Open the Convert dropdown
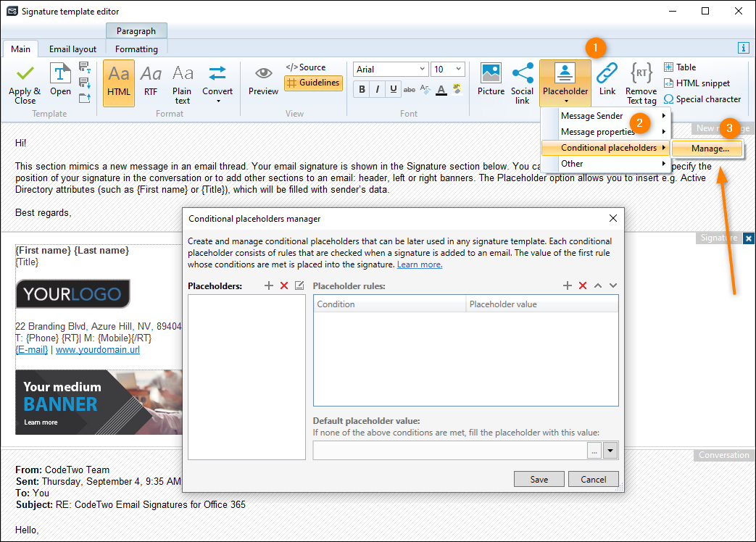This screenshot has width=756, height=542. point(217,84)
